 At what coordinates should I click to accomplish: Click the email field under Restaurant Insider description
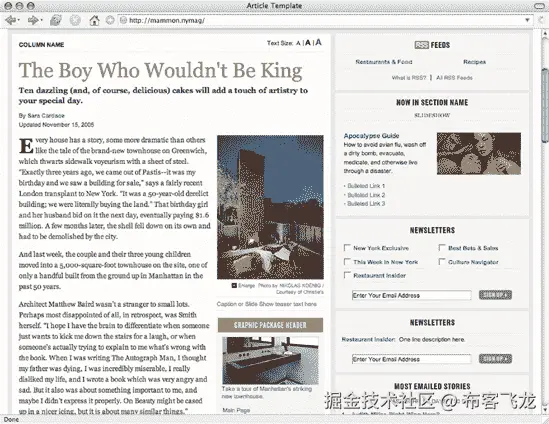pos(411,359)
